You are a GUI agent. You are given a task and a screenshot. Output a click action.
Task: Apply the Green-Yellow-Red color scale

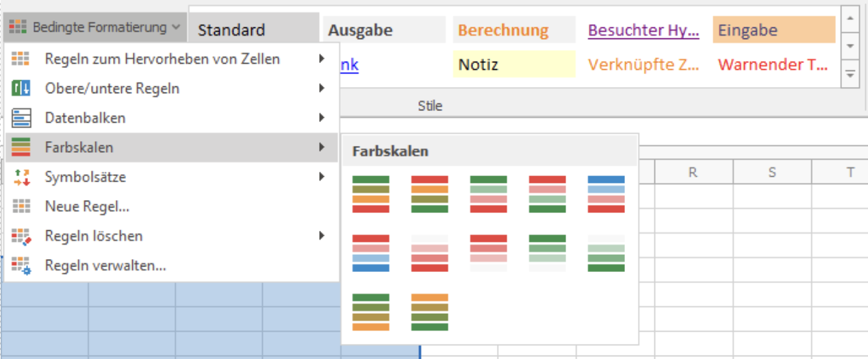(371, 194)
